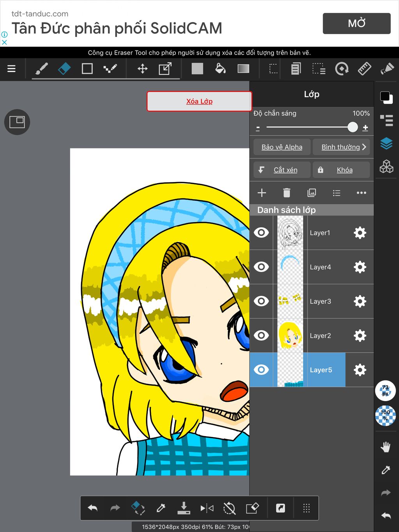This screenshot has width=399, height=532.
Task: Open Layer5 settings gear
Action: (360, 370)
